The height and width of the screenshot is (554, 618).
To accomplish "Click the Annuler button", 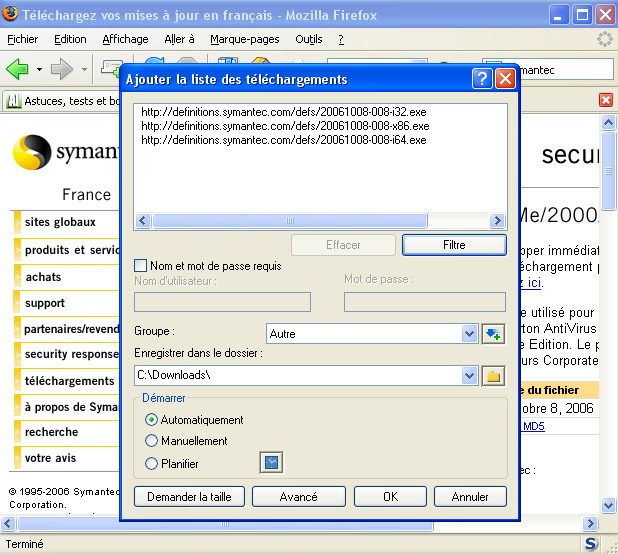I will [x=470, y=496].
